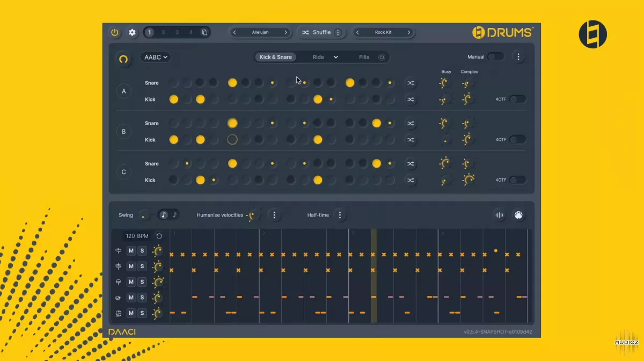Click the snare drum instrument icon
The height and width of the screenshot is (361, 644).
click(118, 298)
